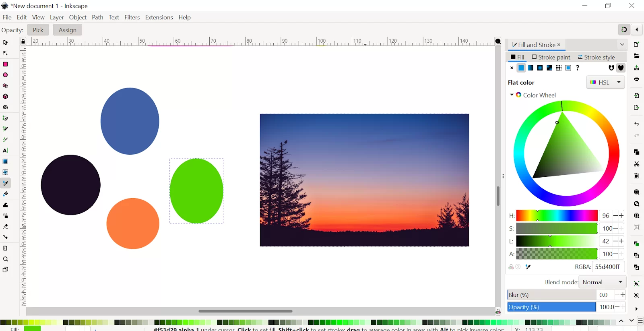Select the Dropper tool

click(6, 183)
